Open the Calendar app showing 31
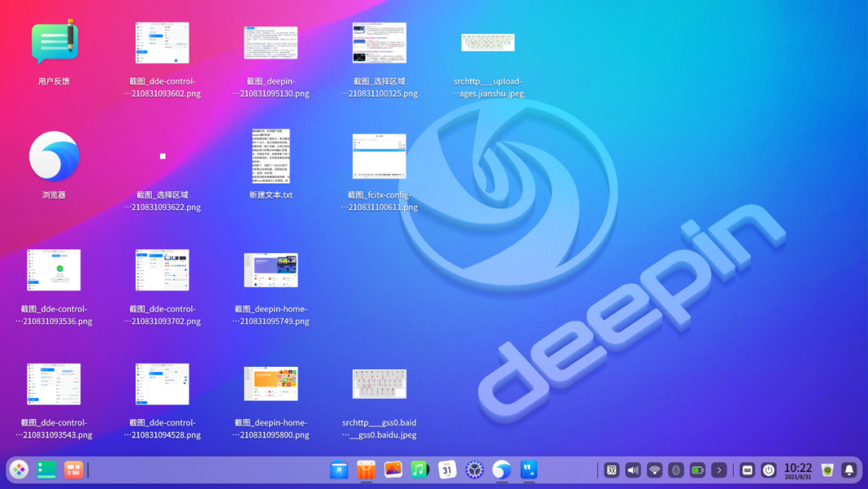This screenshot has width=868, height=489. click(448, 470)
